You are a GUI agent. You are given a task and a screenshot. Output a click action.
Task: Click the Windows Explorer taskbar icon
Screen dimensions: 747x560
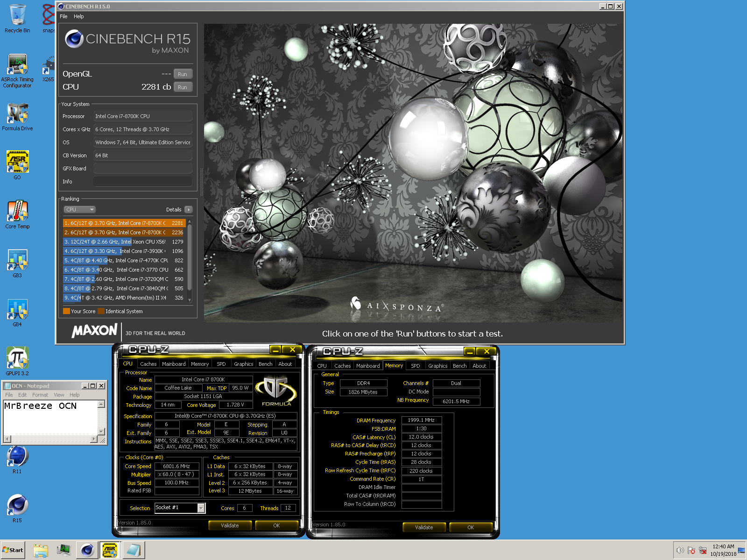[41, 550]
